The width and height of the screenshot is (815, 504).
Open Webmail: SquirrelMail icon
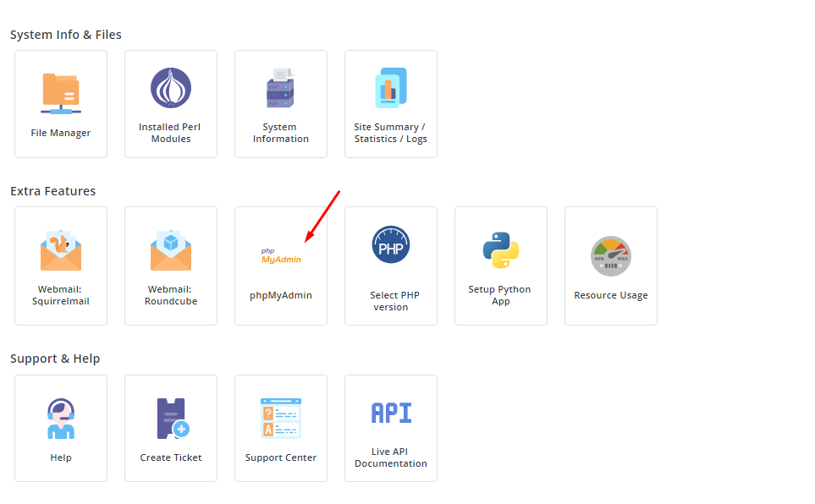tap(60, 249)
